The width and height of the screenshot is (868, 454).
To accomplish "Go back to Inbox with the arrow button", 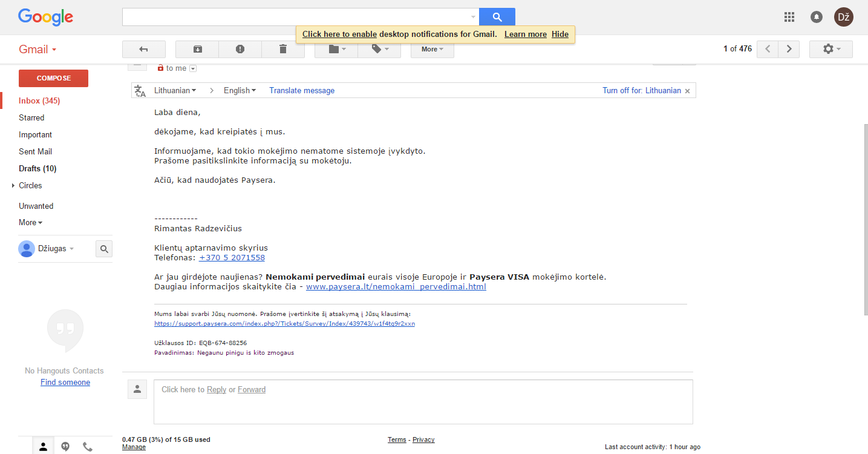I will pyautogui.click(x=144, y=49).
